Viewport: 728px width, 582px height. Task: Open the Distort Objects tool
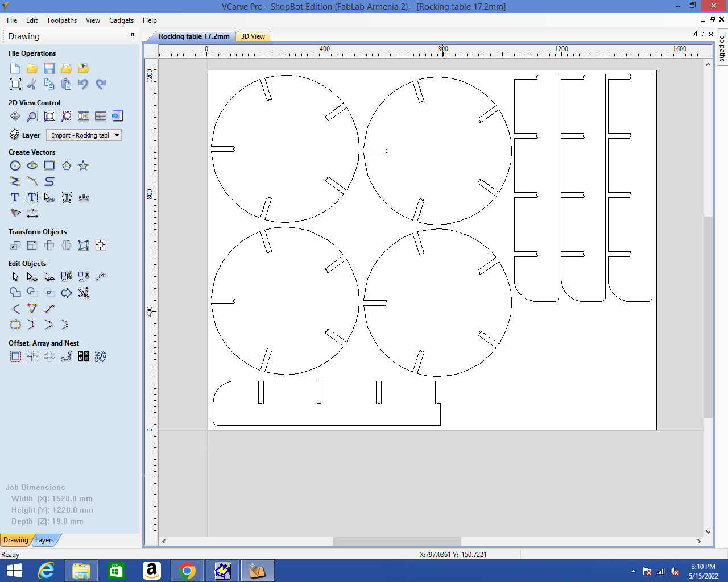(x=84, y=245)
